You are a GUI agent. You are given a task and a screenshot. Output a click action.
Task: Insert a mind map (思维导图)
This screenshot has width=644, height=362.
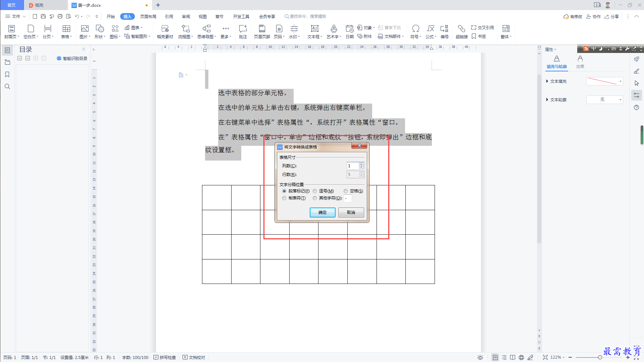point(206,32)
